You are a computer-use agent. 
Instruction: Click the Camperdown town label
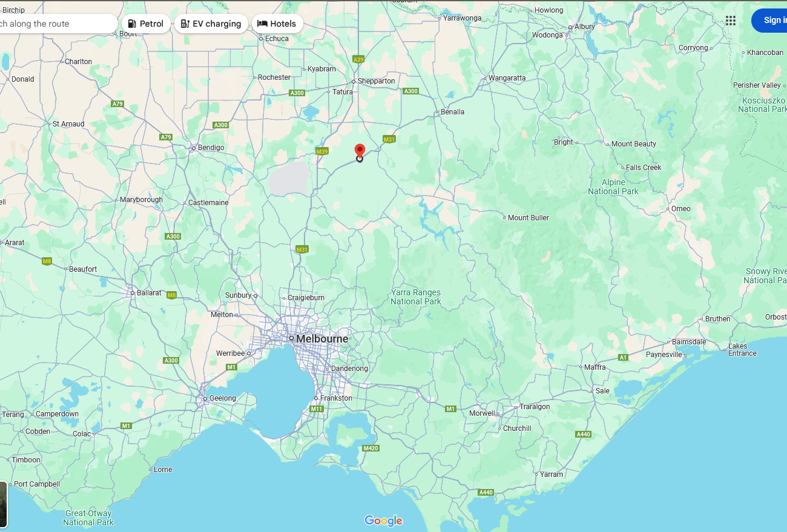point(57,414)
